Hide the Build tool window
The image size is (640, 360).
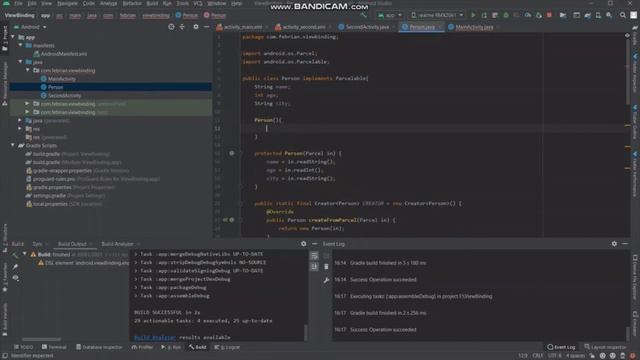(x=314, y=244)
